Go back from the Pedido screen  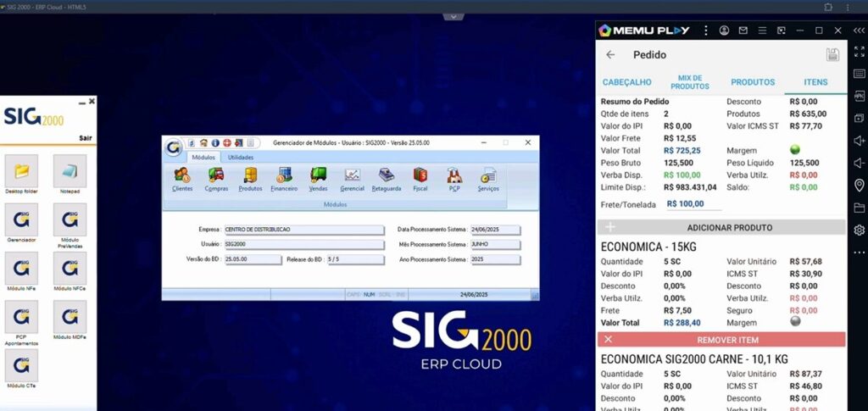pyautogui.click(x=610, y=55)
